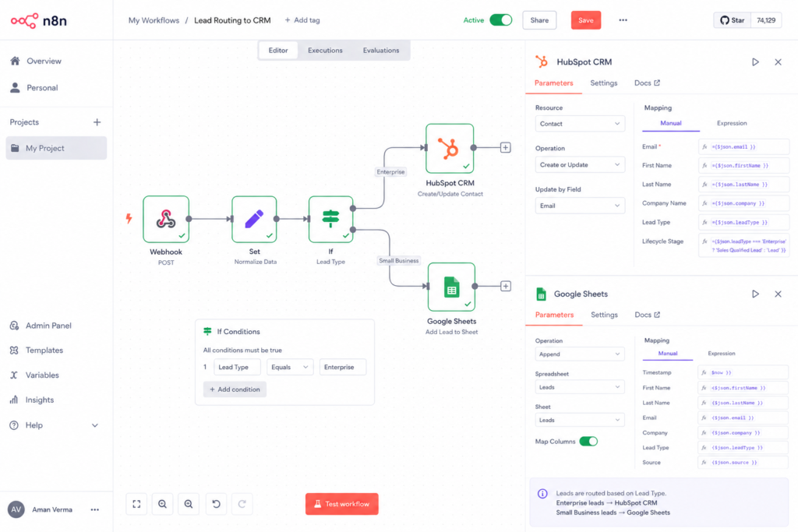
Task: Go to My Workflows breadcrumb
Action: (154, 20)
